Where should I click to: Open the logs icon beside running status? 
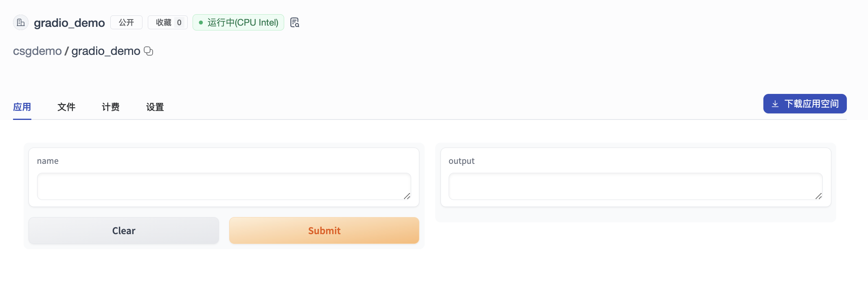[295, 22]
